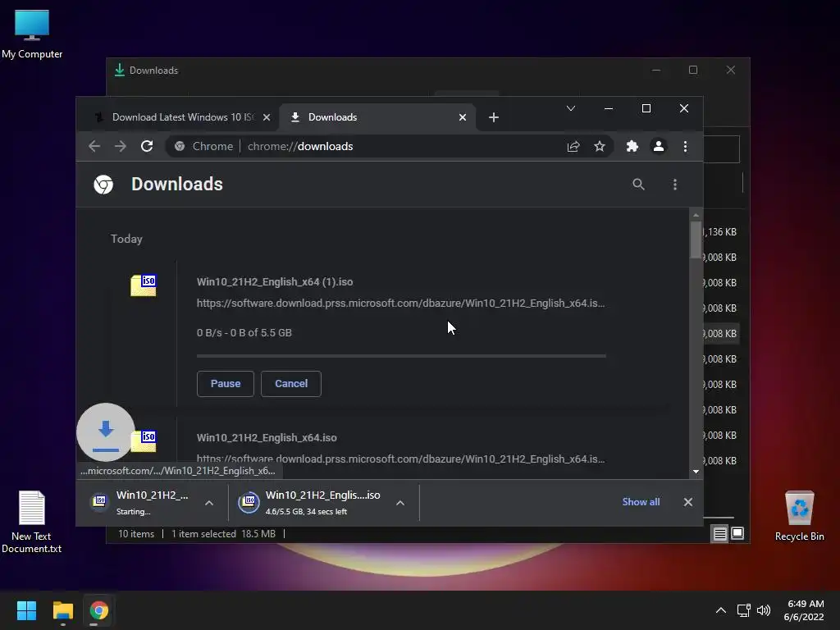Click the round blue download-arrow animation icon
The width and height of the screenshot is (840, 630).
pyautogui.click(x=106, y=431)
